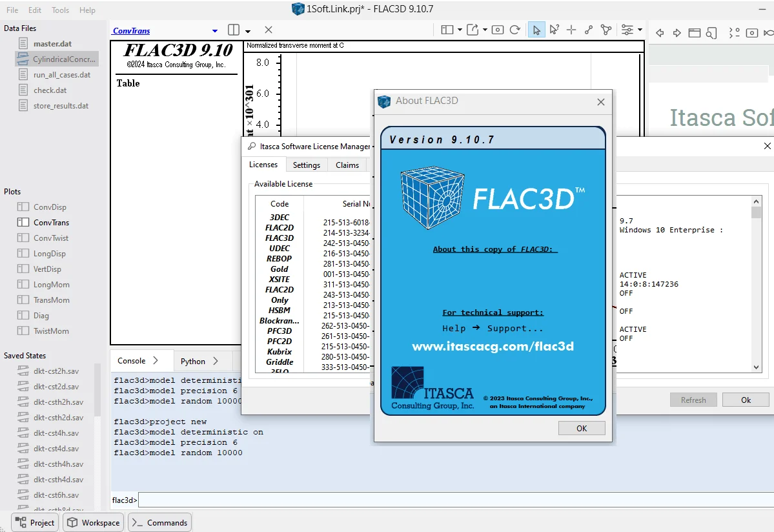Click the plot snapshot camera icon
This screenshot has height=532, width=774.
click(x=498, y=30)
